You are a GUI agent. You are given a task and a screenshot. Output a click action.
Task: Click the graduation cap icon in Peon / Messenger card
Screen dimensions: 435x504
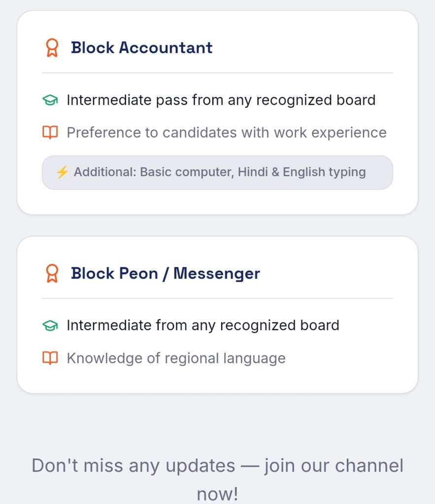(x=50, y=326)
